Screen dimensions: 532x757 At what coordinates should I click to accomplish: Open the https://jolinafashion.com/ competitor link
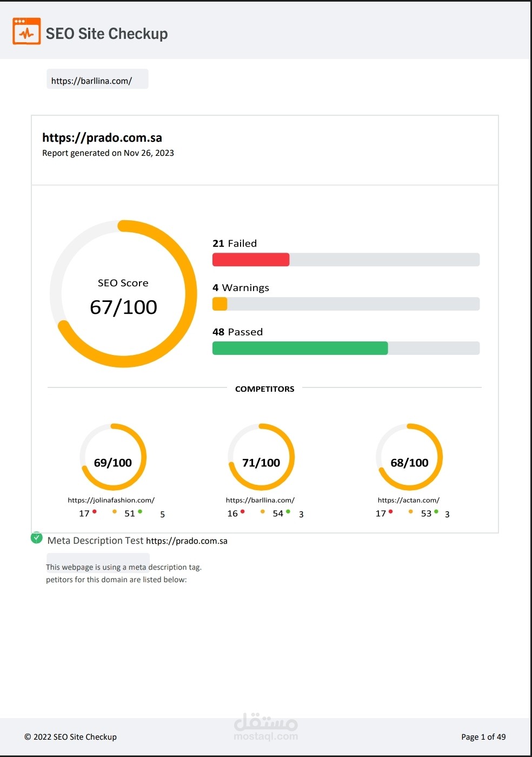(111, 501)
